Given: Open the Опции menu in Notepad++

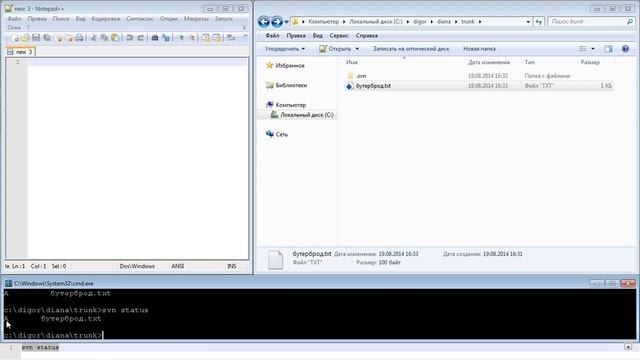Looking at the screenshot, I should point(169,19).
